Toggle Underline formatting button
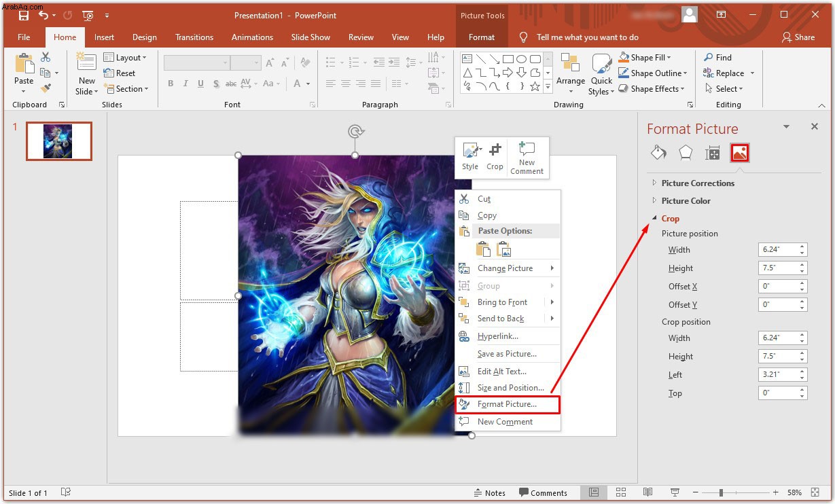Screen dimensions: 835x504 200,84
